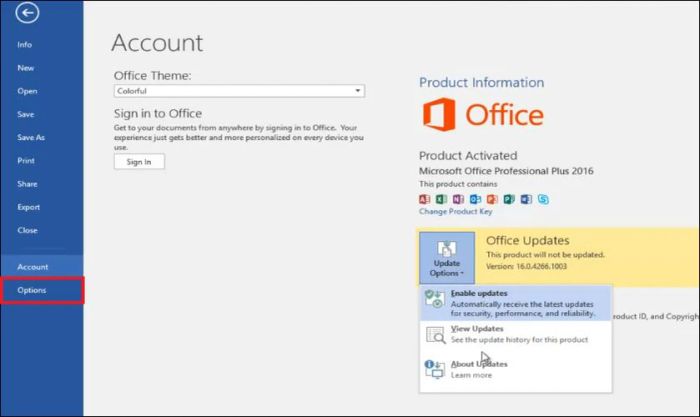Click the Product Information heading

point(481,83)
